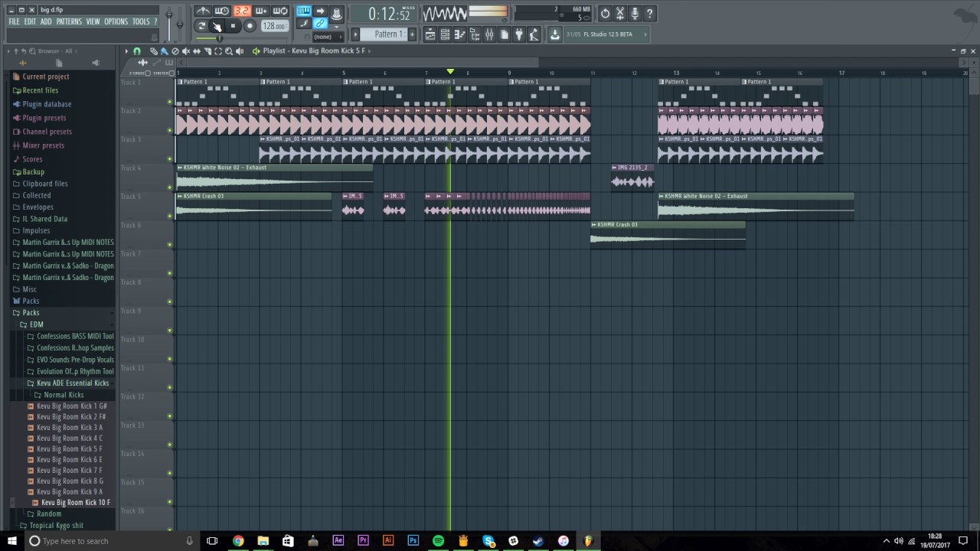Select the playlist slice tool

pos(207,51)
